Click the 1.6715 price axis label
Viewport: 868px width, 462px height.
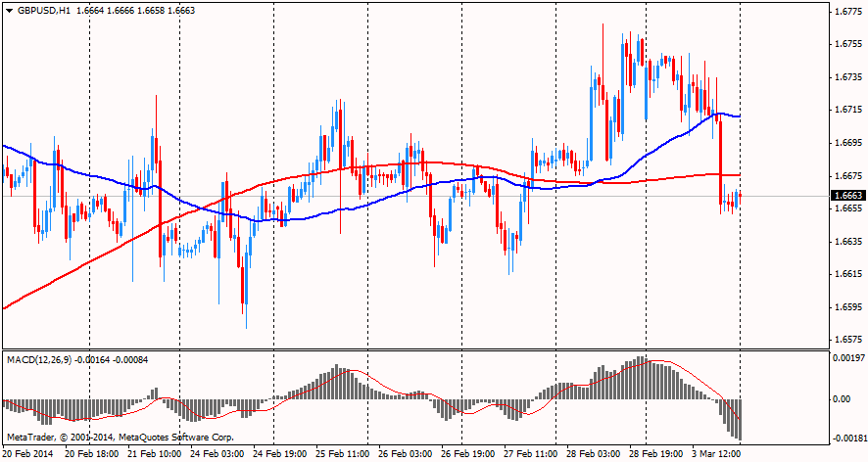tap(847, 110)
